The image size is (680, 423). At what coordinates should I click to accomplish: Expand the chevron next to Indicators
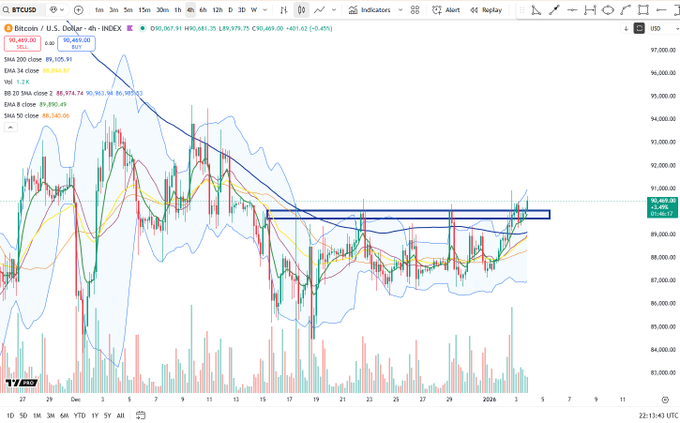point(400,10)
